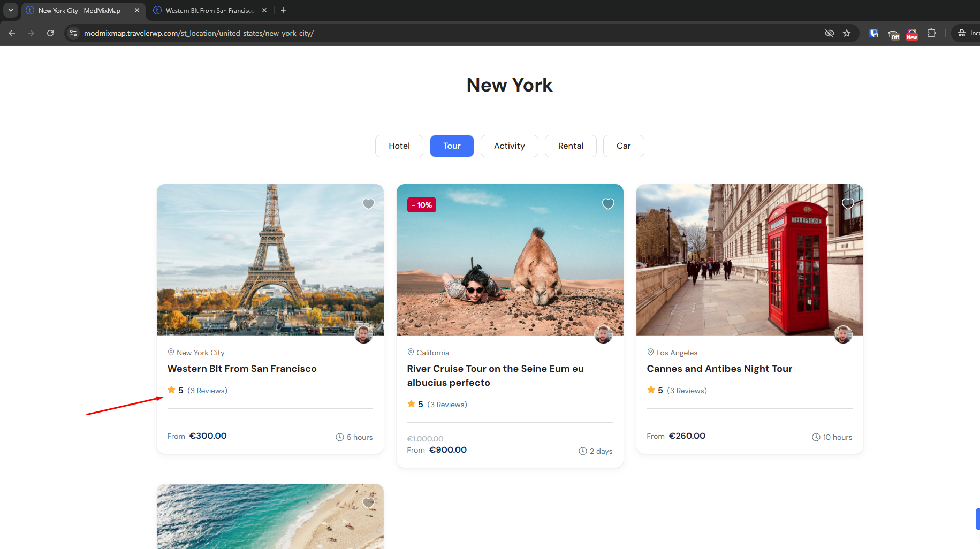The image size is (980, 549).
Task: Click star rating icon on Western Blt card
Action: pos(171,390)
